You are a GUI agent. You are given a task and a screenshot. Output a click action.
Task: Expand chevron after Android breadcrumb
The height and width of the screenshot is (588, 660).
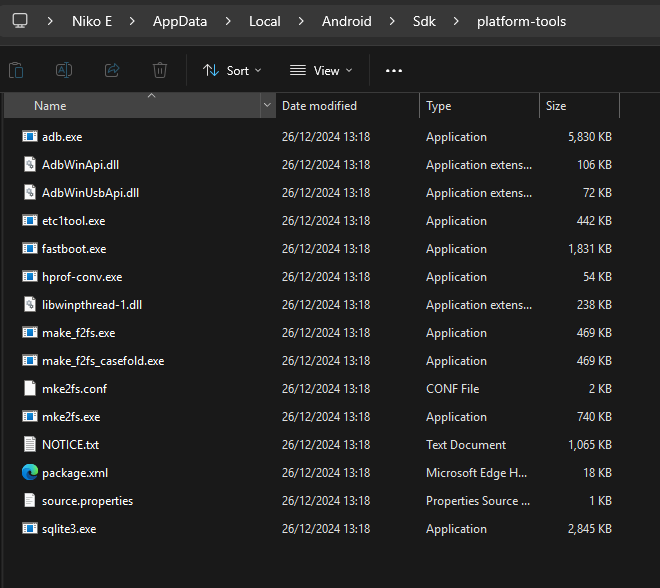[392, 21]
